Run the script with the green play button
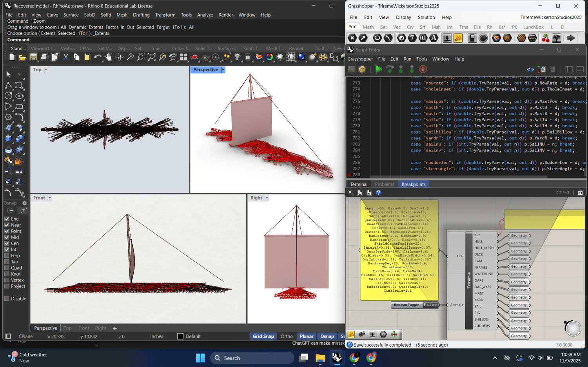588x367 pixels. 378,69
